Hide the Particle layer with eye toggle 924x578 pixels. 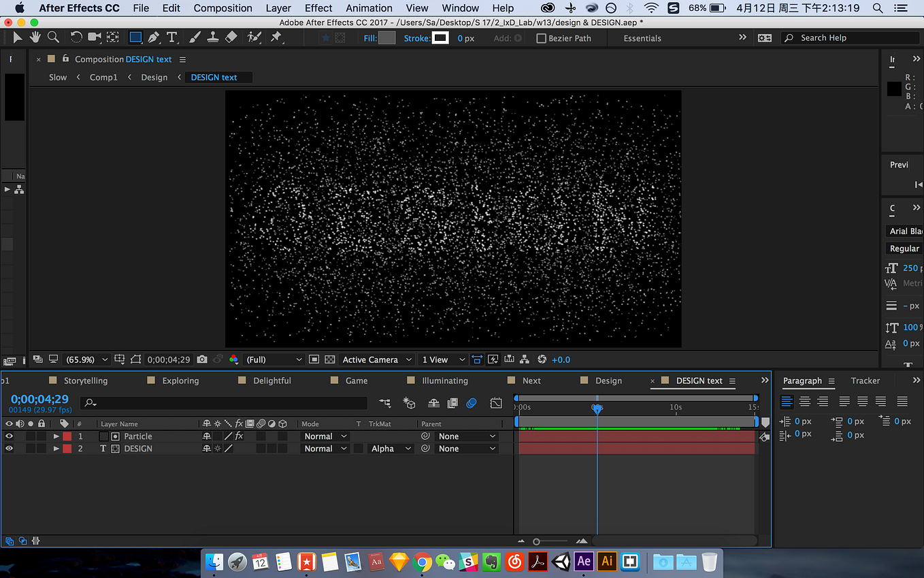click(9, 436)
